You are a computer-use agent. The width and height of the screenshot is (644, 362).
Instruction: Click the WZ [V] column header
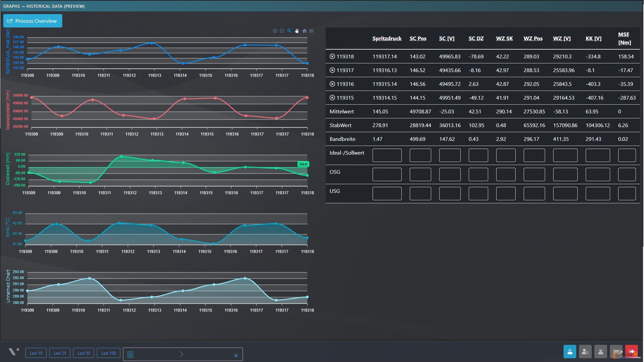coord(562,39)
